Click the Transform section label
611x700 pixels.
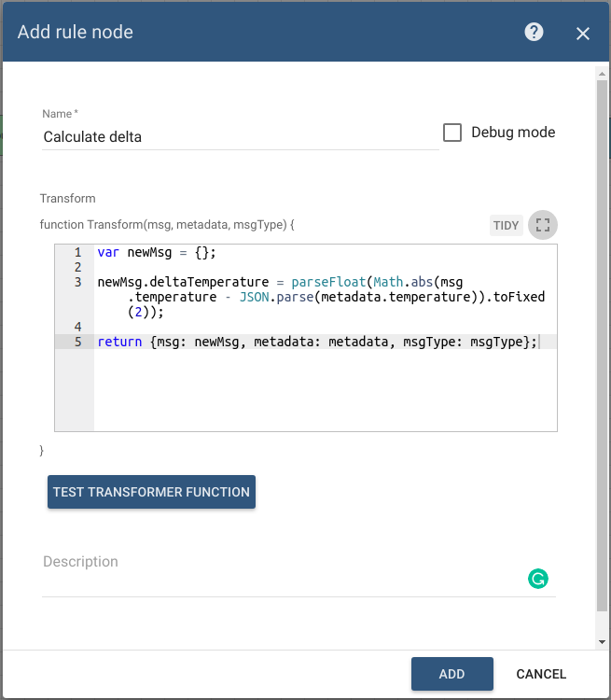click(68, 199)
